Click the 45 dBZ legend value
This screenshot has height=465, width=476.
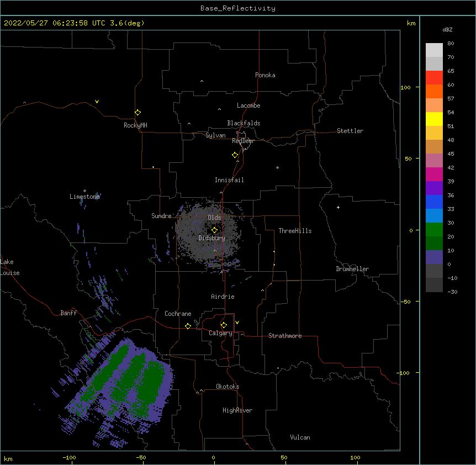[451, 154]
